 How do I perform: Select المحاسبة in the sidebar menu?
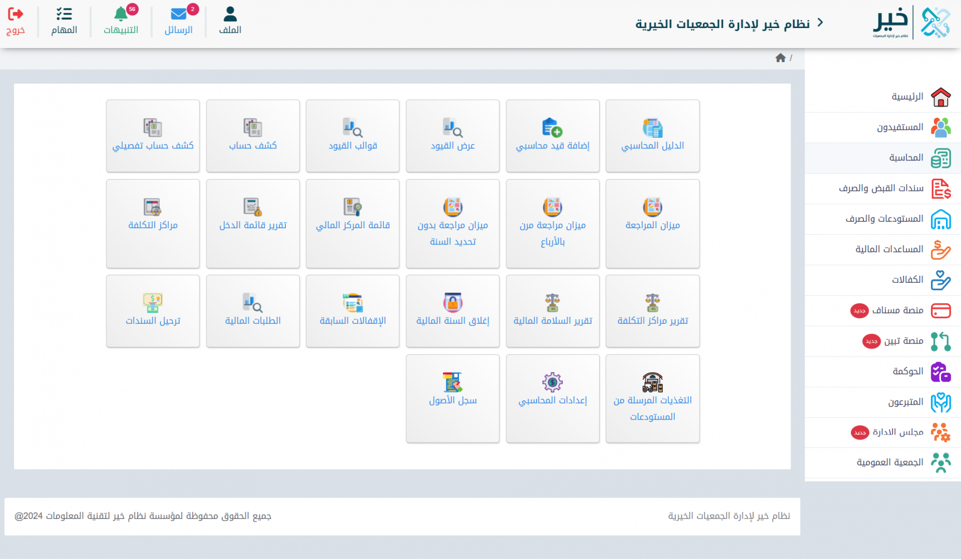pyautogui.click(x=906, y=158)
